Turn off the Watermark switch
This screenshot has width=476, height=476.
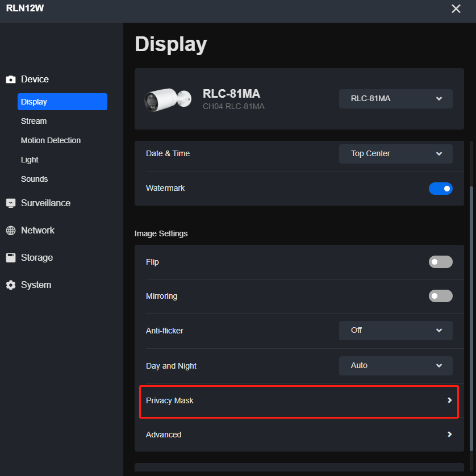(440, 189)
